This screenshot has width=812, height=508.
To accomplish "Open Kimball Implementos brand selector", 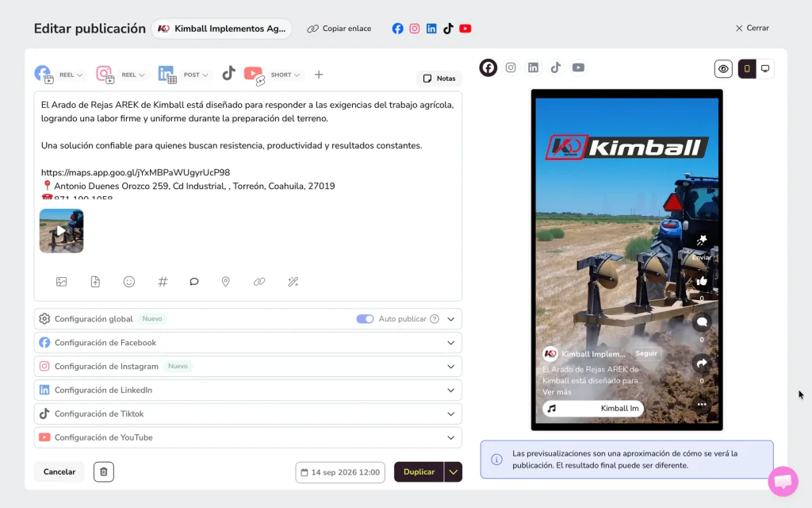I will click(222, 29).
